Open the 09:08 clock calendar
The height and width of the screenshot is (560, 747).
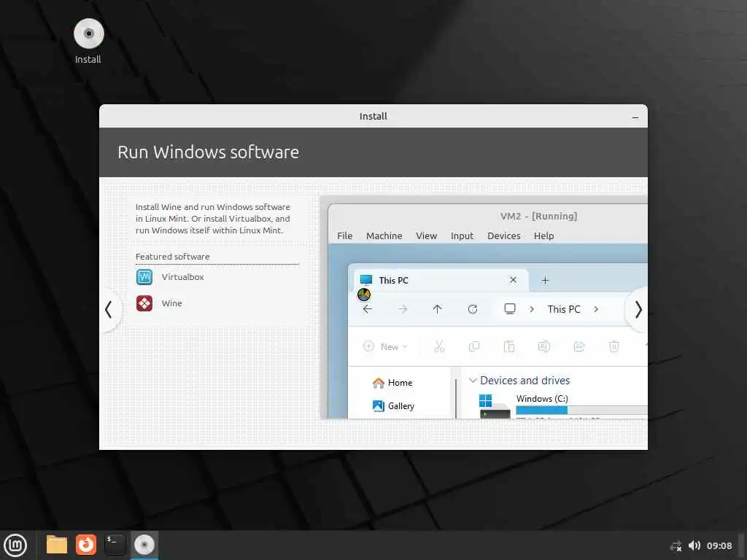coord(719,545)
